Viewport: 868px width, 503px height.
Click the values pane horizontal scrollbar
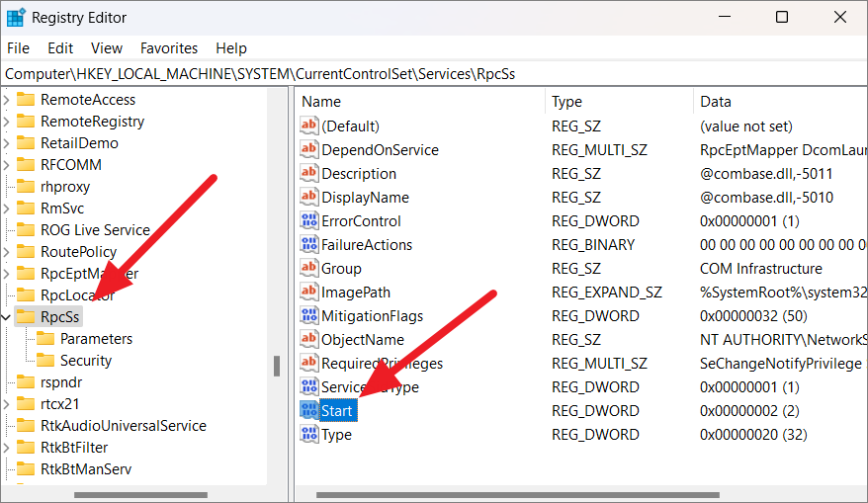[518, 495]
